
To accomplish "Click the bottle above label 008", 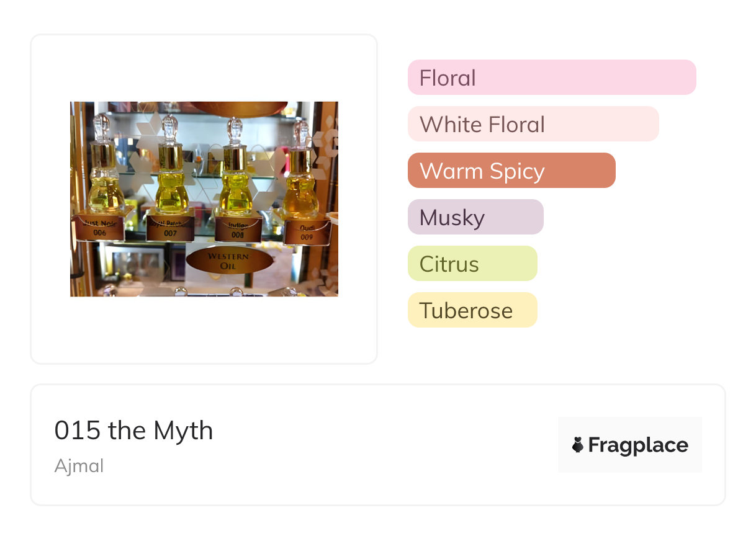I will (236, 183).
